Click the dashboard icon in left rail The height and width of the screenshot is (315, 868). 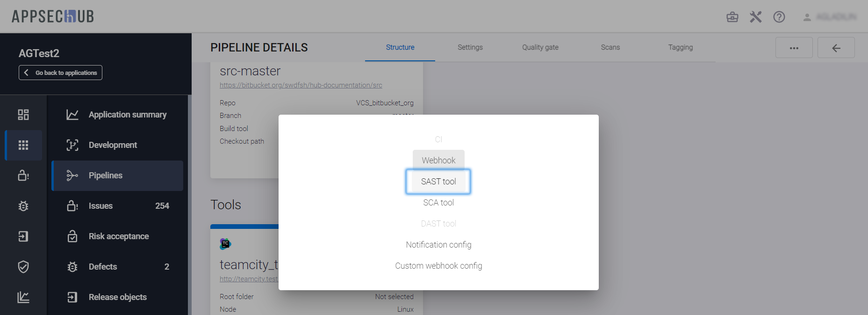click(23, 115)
